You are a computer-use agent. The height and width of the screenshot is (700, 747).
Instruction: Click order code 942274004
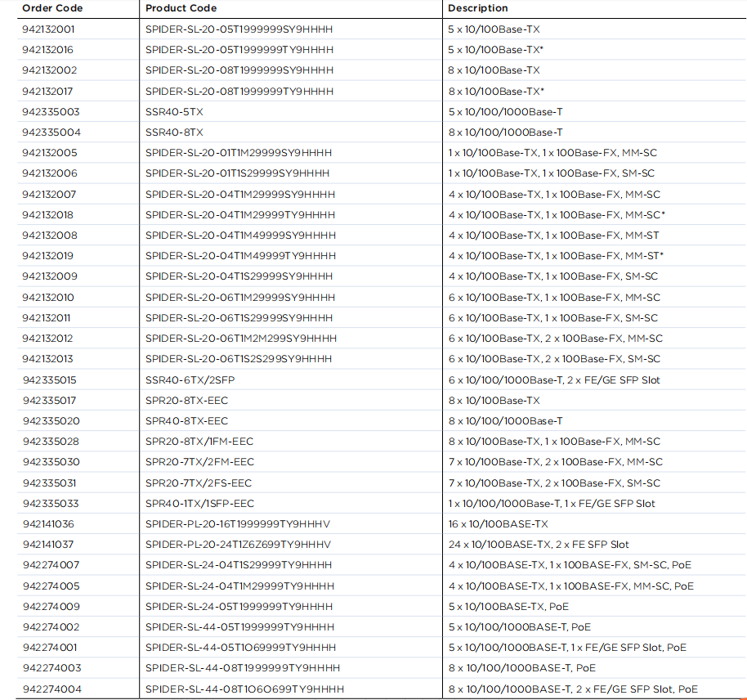[51, 689]
